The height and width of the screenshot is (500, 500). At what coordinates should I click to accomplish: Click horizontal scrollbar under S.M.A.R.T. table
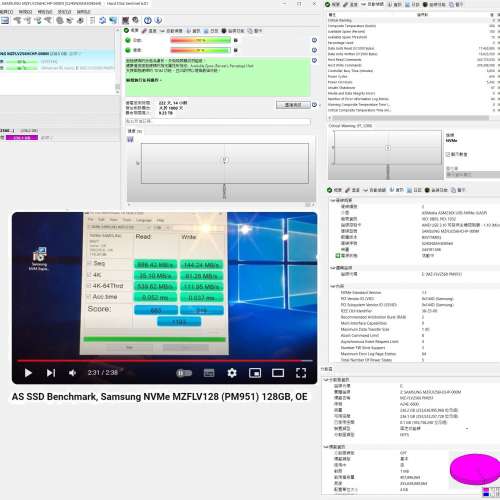pos(411,118)
